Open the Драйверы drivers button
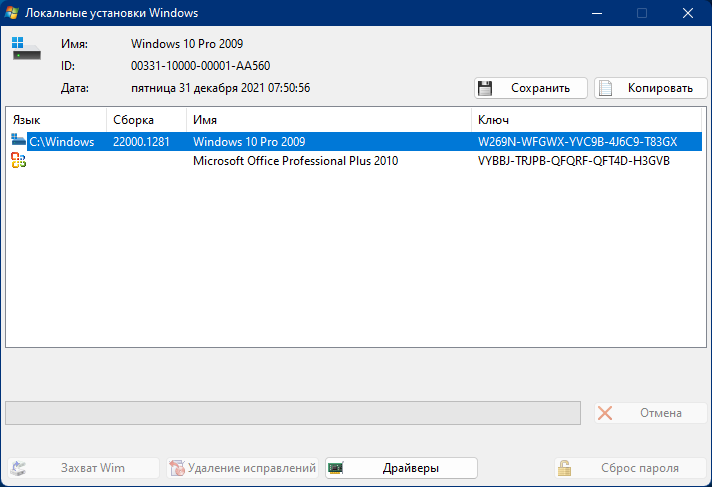Screen dimensions: 712x487 [x=401, y=468]
